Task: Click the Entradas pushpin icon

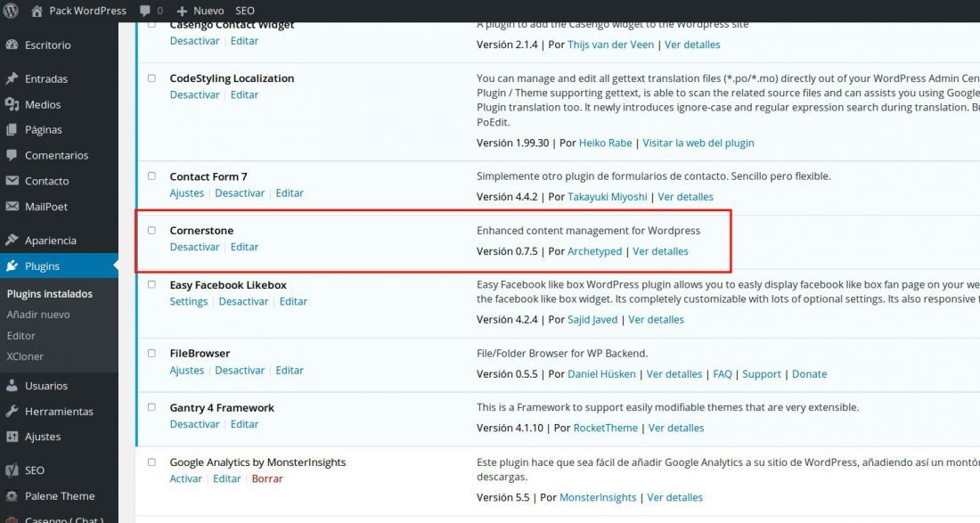Action: click(x=12, y=78)
